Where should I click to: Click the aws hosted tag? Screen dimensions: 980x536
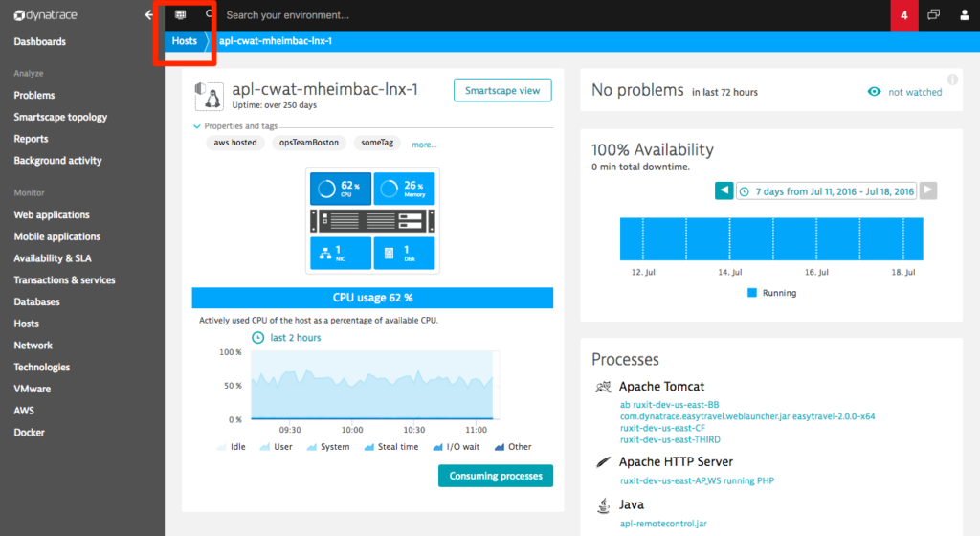click(x=235, y=143)
